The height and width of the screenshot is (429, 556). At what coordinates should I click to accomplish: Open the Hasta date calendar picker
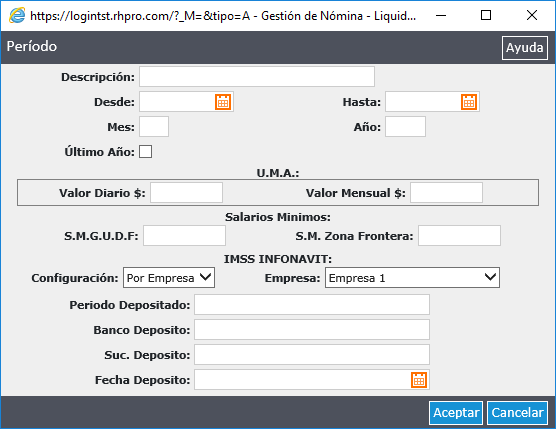point(469,102)
